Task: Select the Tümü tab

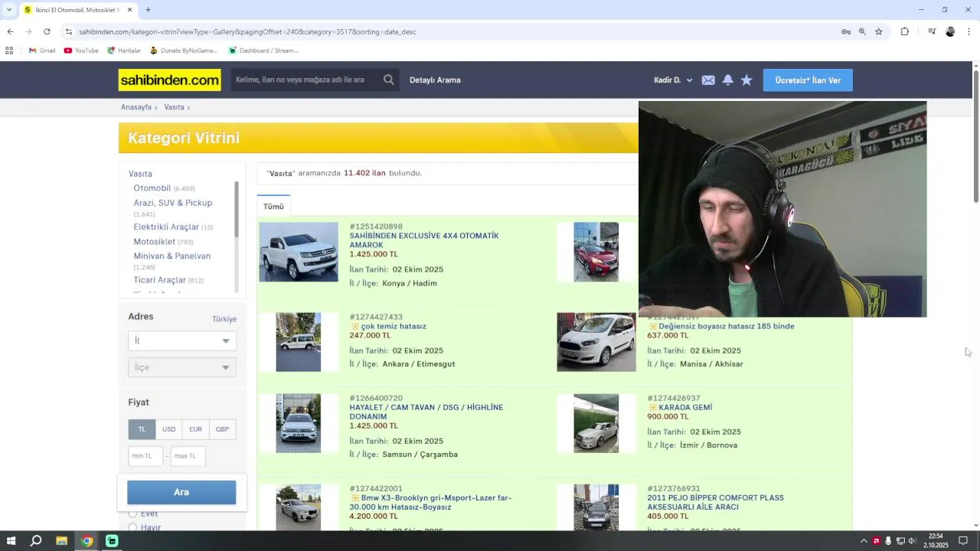Action: coord(273,207)
